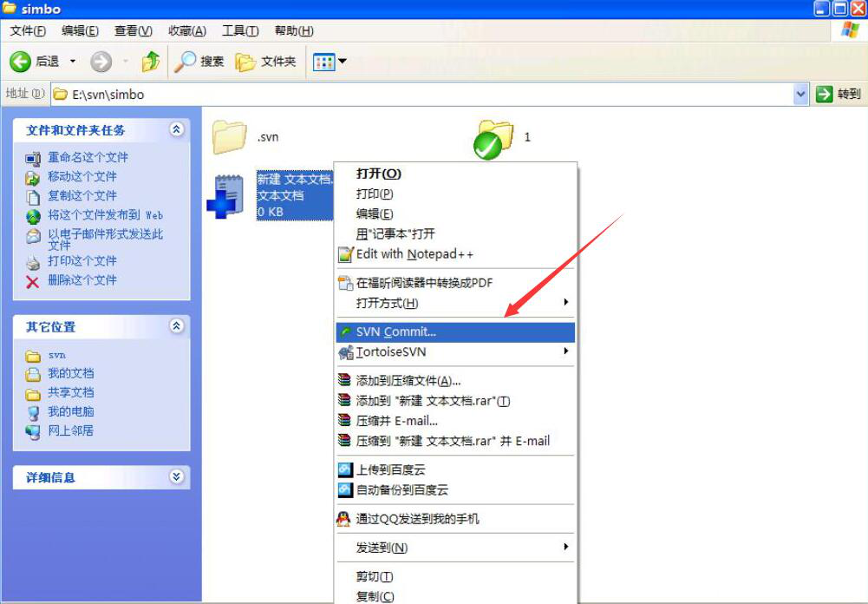Image resolution: width=868 pixels, height=604 pixels.
Task: Click 重命名这个文件 link
Action: [x=88, y=157]
